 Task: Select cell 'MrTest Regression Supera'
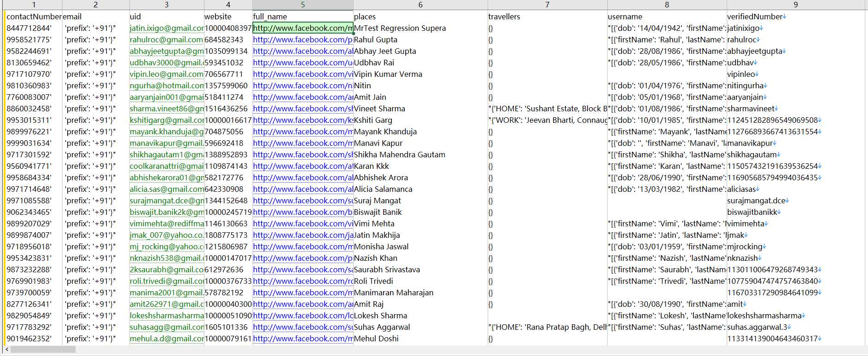(420, 28)
